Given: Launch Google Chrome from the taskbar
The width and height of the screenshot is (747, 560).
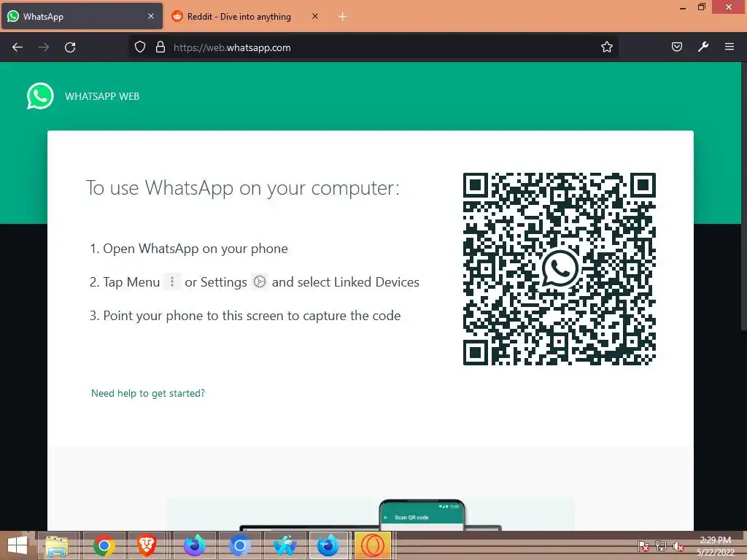Looking at the screenshot, I should tap(104, 545).
